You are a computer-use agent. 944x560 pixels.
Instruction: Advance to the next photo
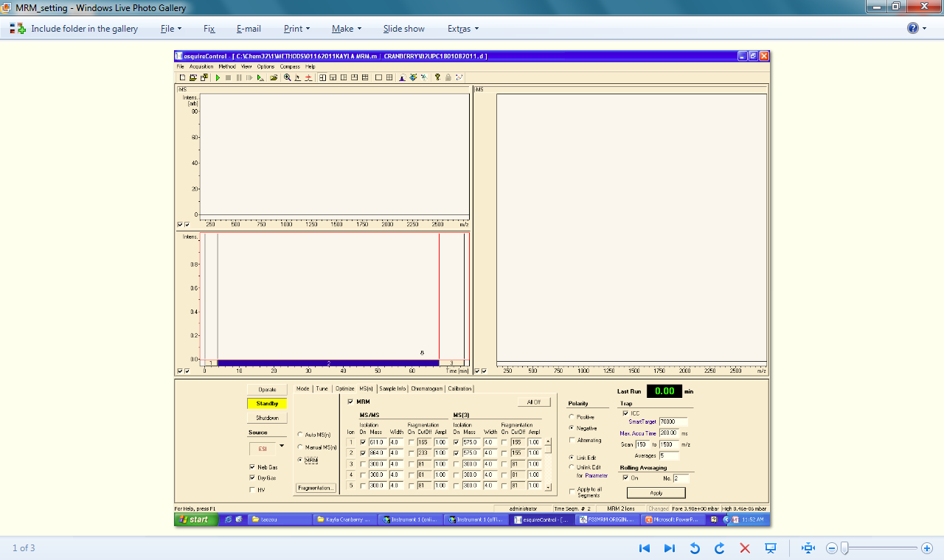tap(669, 548)
